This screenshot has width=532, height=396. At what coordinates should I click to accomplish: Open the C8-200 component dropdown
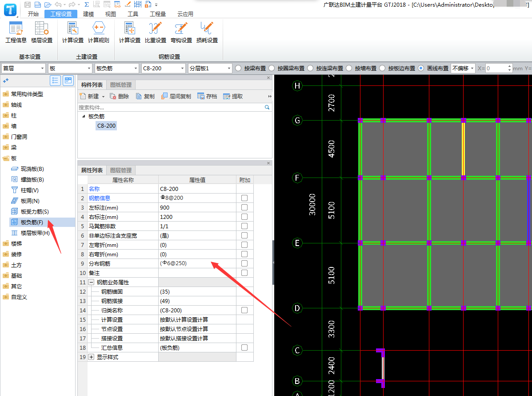164,68
